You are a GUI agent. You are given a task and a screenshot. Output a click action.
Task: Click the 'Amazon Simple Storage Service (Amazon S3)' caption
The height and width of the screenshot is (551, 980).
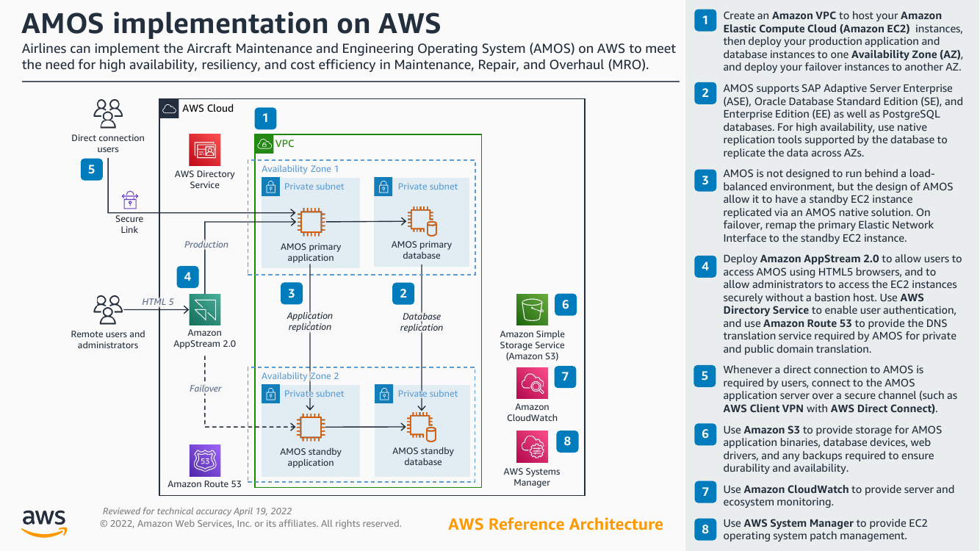click(533, 345)
